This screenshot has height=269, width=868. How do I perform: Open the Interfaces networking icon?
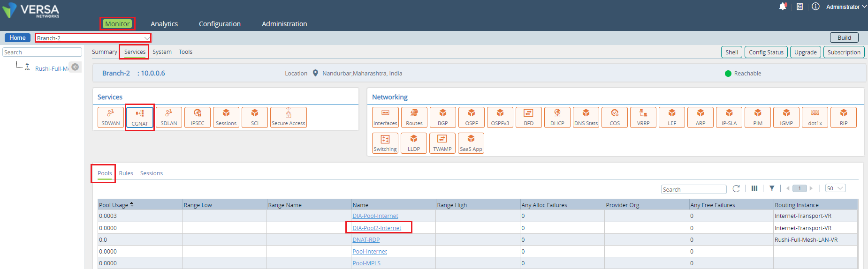[385, 117]
